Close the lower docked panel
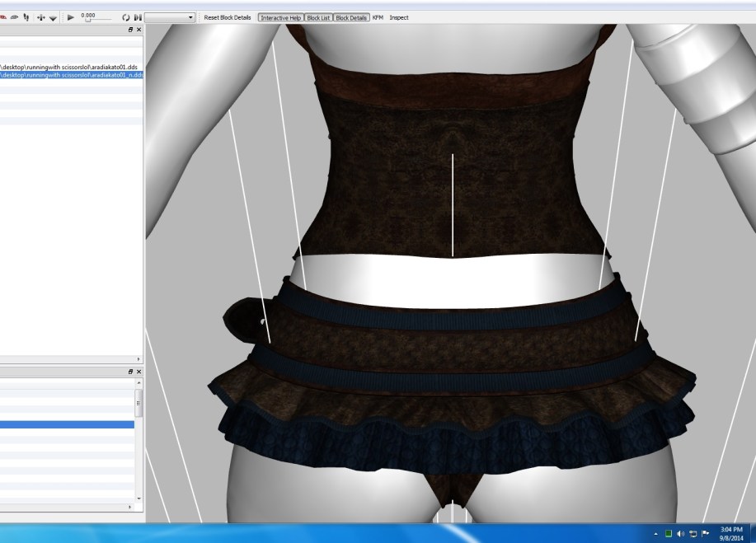756x543 pixels. point(139,372)
